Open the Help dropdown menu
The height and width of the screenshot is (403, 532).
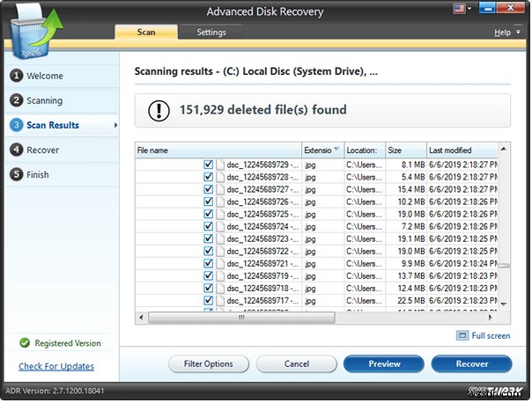tap(505, 33)
